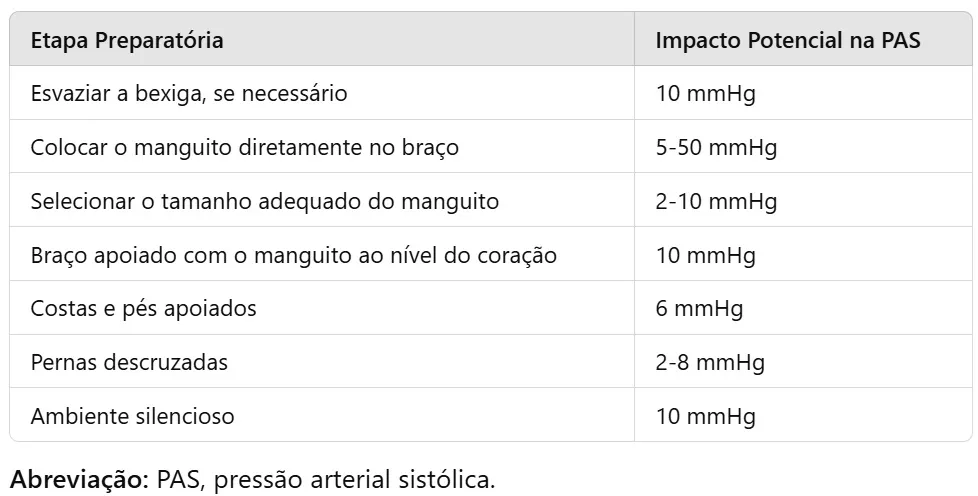Click the '5-50 mmHg' value cell
978x496 pixels.
click(716, 148)
